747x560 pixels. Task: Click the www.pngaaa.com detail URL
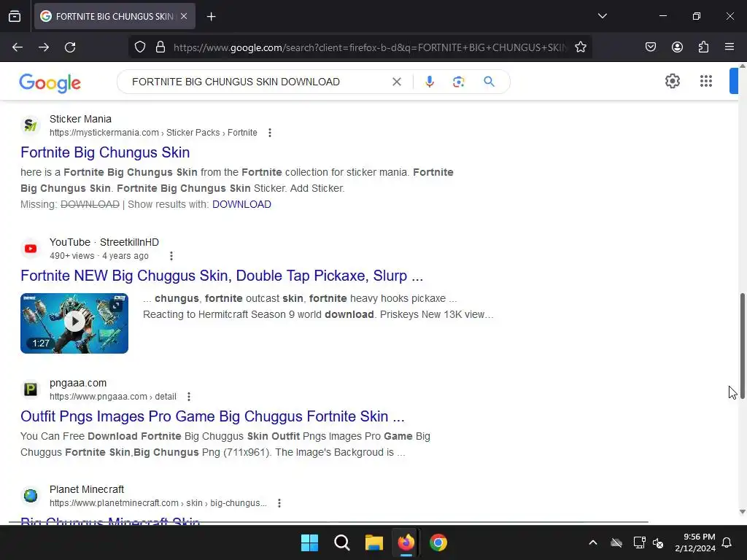coord(113,397)
